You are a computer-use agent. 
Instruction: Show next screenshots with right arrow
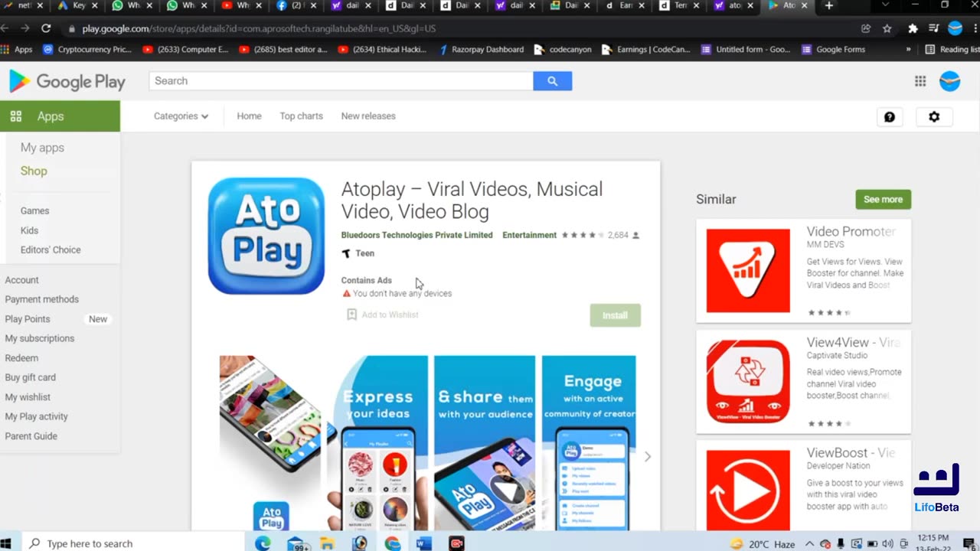pos(648,457)
